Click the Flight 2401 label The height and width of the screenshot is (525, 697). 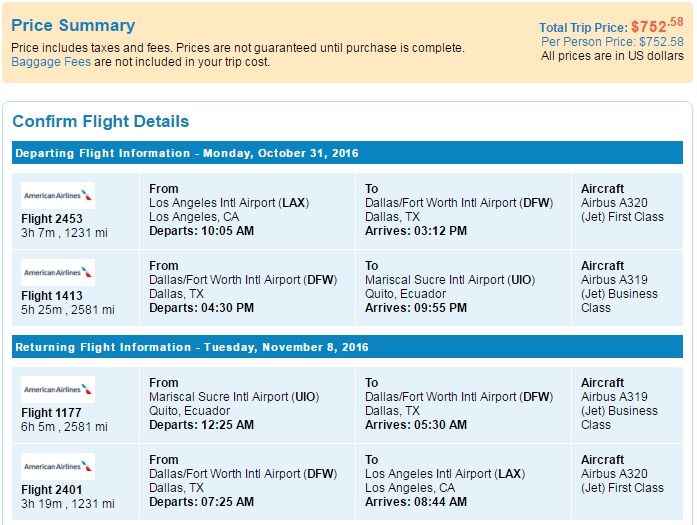(x=52, y=489)
